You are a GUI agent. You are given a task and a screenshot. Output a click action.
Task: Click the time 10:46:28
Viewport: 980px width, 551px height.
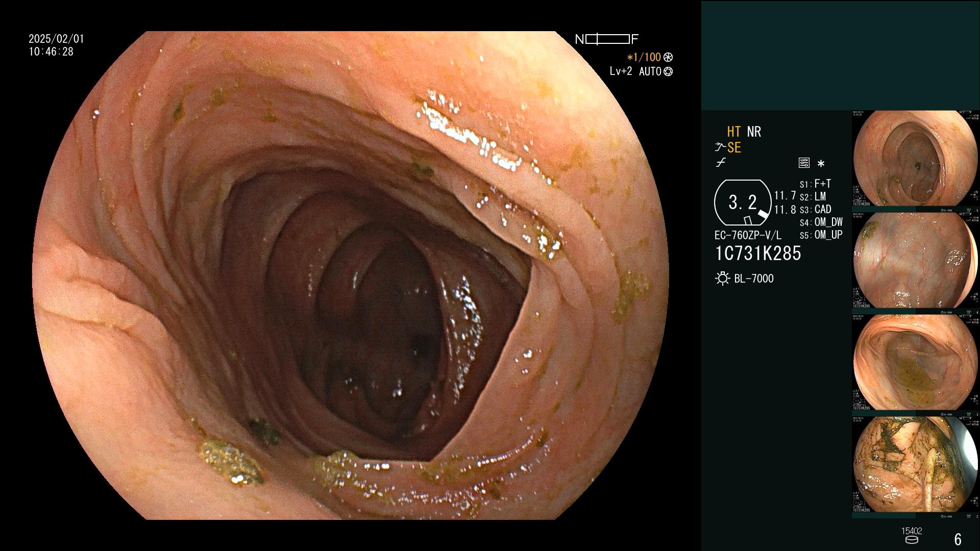click(x=51, y=52)
